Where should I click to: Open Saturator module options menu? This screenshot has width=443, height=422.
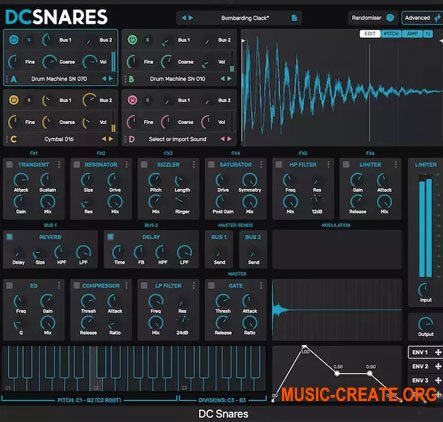[x=261, y=164]
